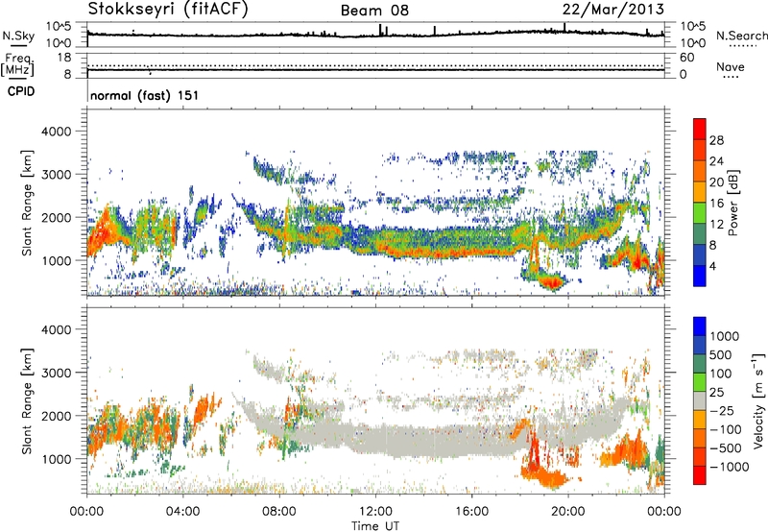Select the 60 tick on the Nave axis
Viewport: 768px width, 532px height.
pos(686,58)
